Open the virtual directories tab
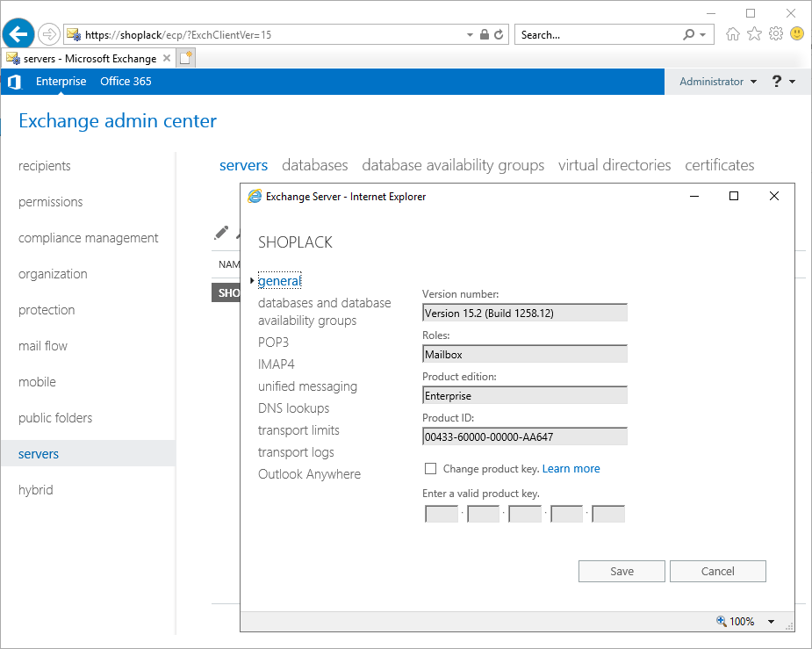This screenshot has height=649, width=812. 614,165
